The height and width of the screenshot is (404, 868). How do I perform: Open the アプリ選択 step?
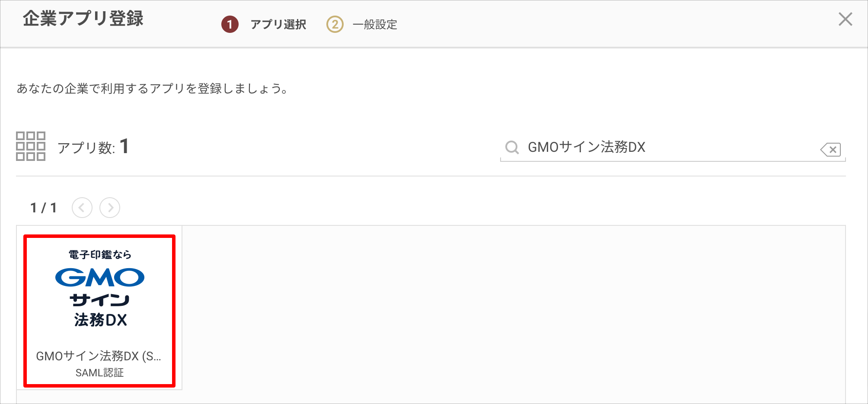pos(278,24)
